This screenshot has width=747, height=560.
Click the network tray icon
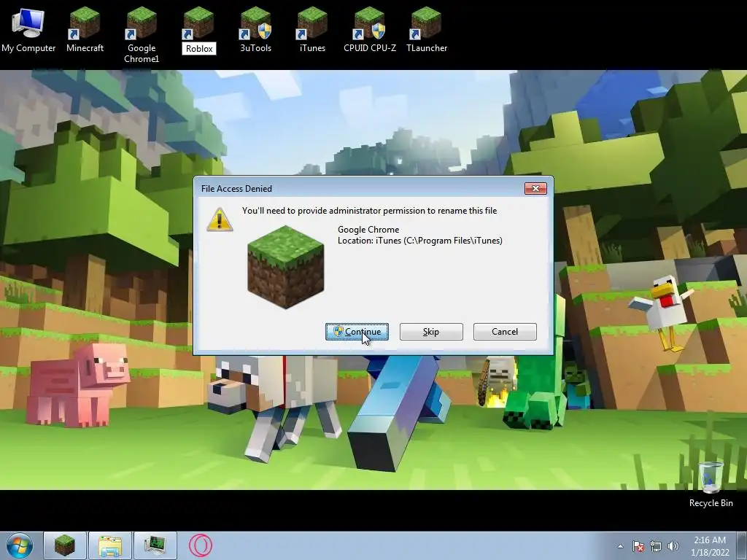656,546
